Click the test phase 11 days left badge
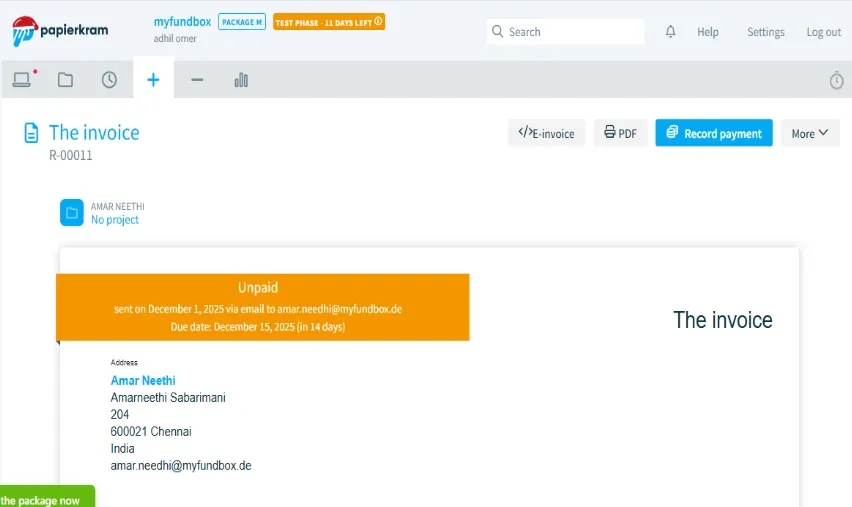This screenshot has width=852, height=507. pos(329,22)
